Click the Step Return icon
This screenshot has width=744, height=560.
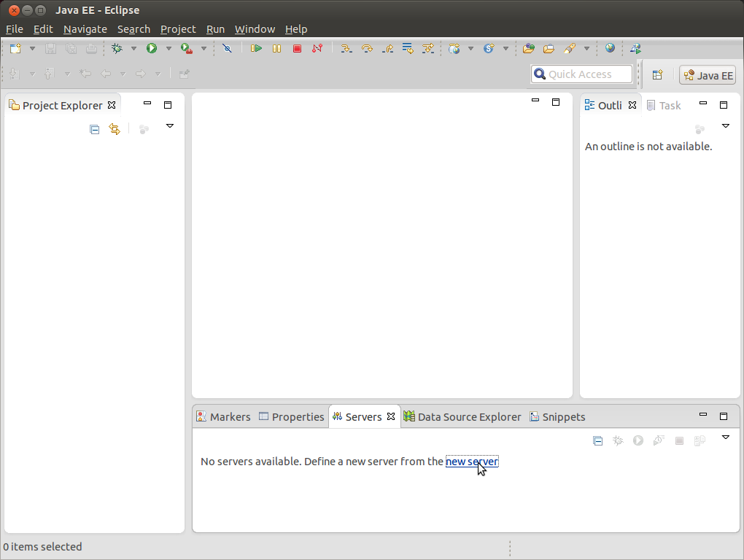pos(387,48)
